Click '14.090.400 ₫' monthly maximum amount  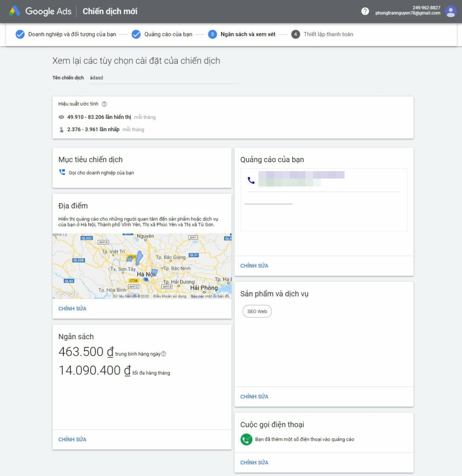coord(94,370)
